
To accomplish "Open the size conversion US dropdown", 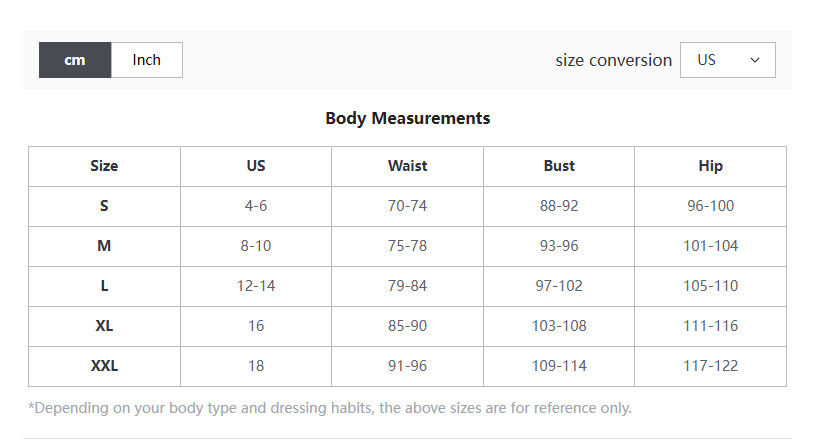I will pos(727,60).
